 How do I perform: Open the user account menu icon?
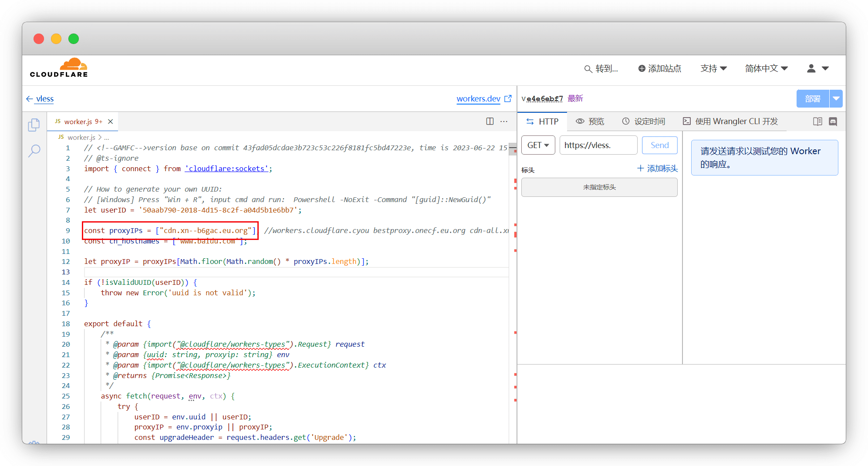pyautogui.click(x=817, y=68)
